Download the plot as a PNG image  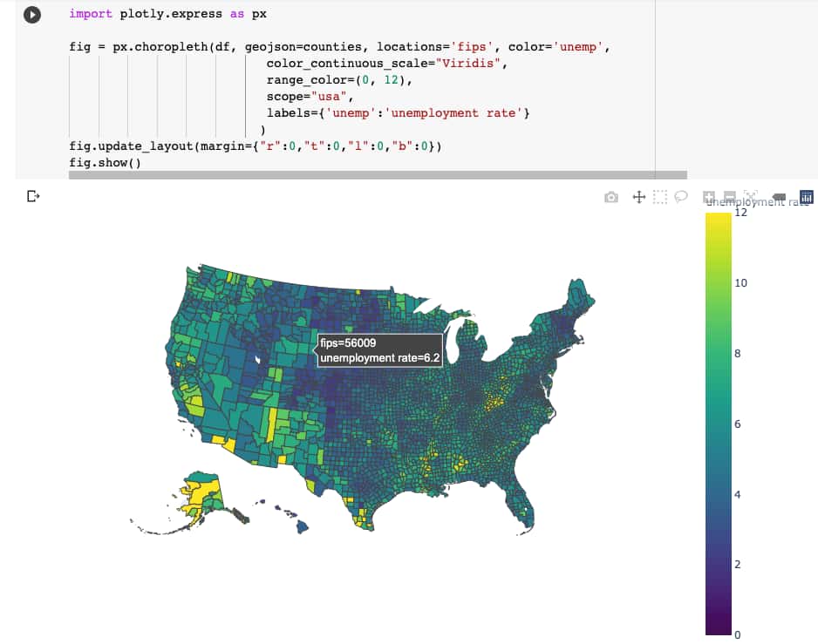611,197
